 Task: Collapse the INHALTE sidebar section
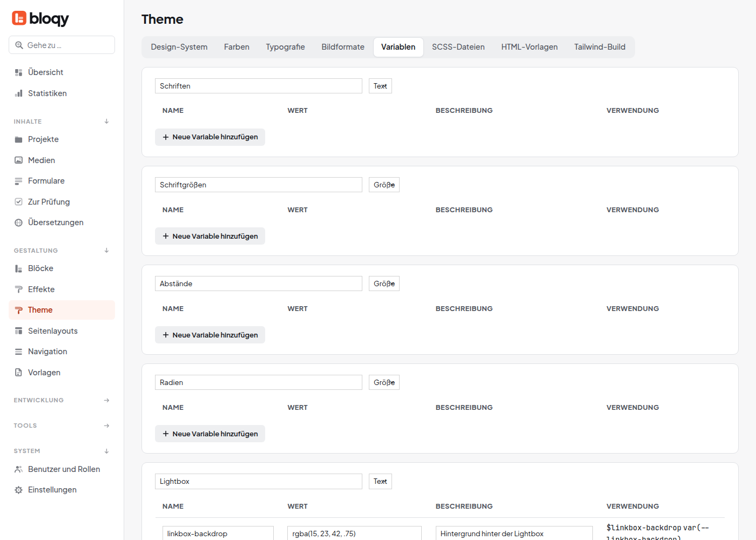point(106,122)
